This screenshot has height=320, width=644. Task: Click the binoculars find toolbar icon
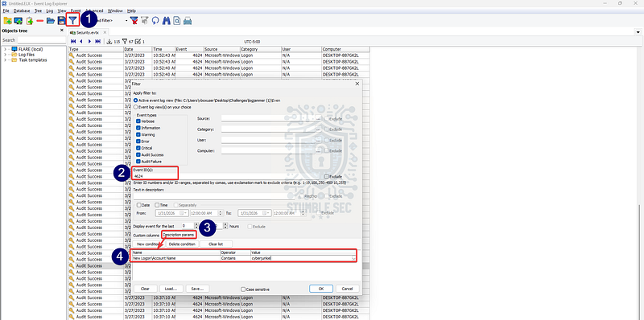167,20
